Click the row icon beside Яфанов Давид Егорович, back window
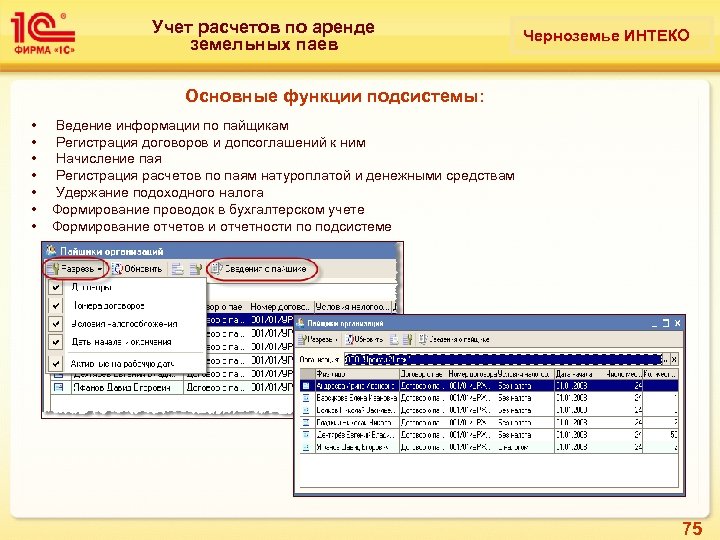The height and width of the screenshot is (540, 720). click(x=58, y=388)
